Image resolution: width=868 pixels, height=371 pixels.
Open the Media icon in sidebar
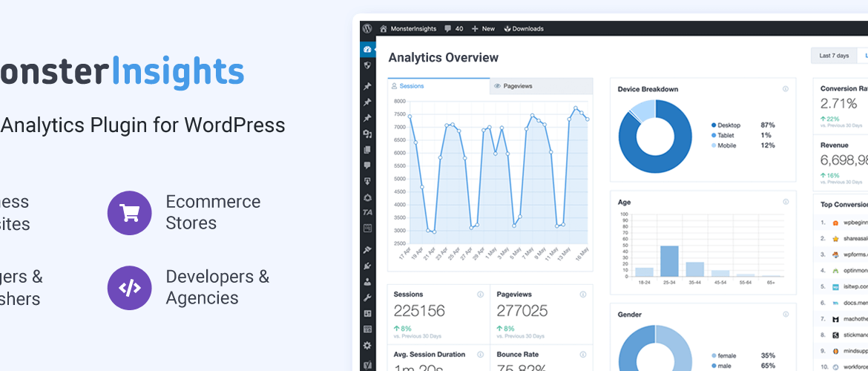click(367, 134)
